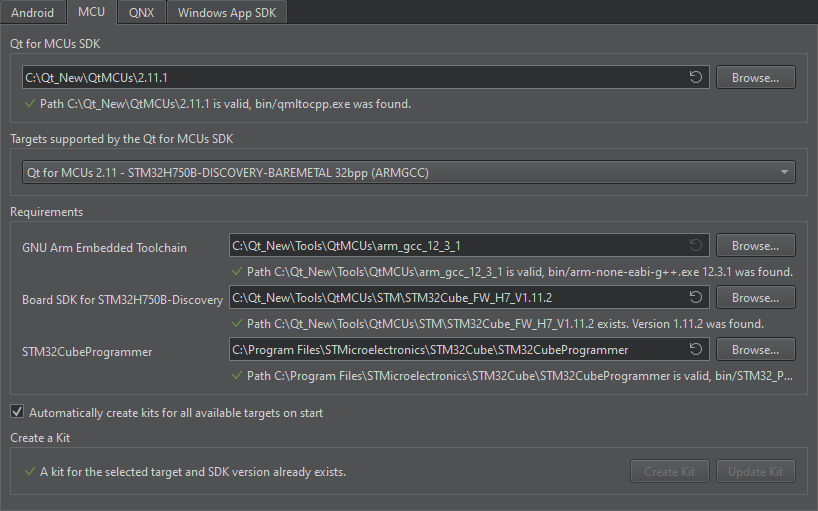Click the checkmark beside kit already exists message
Image resolution: width=818 pixels, height=511 pixels.
click(x=30, y=472)
